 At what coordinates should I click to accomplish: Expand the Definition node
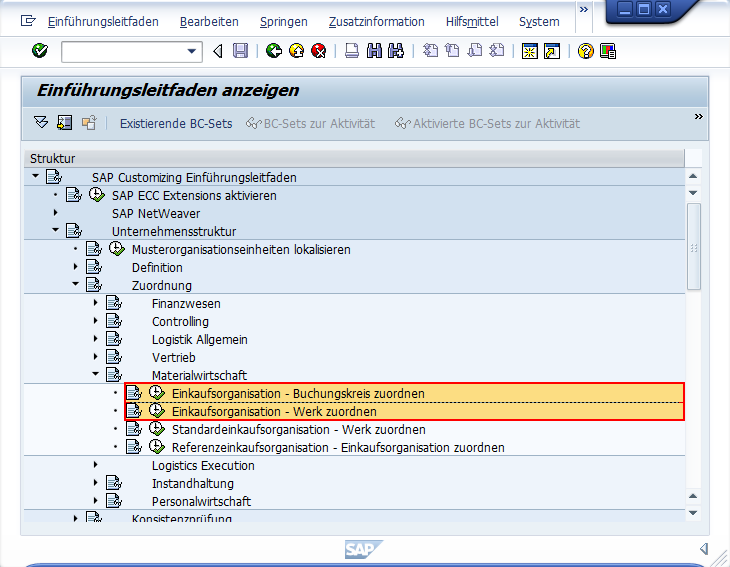click(75, 267)
